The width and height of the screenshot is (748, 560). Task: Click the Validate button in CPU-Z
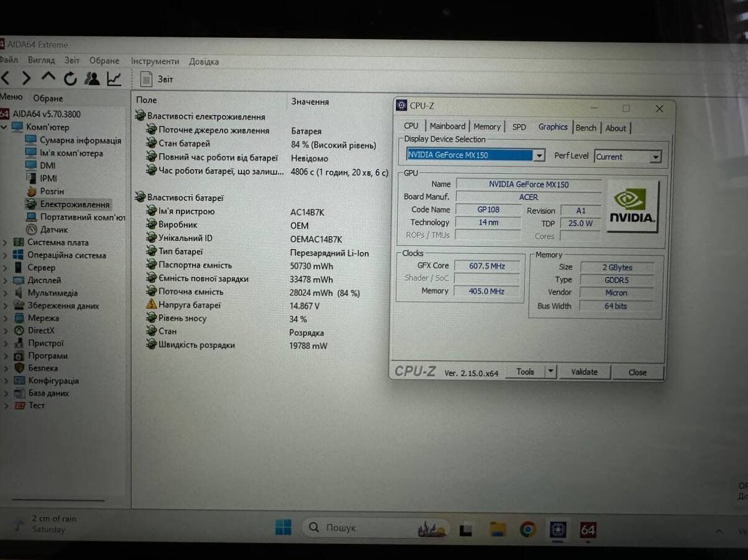584,372
